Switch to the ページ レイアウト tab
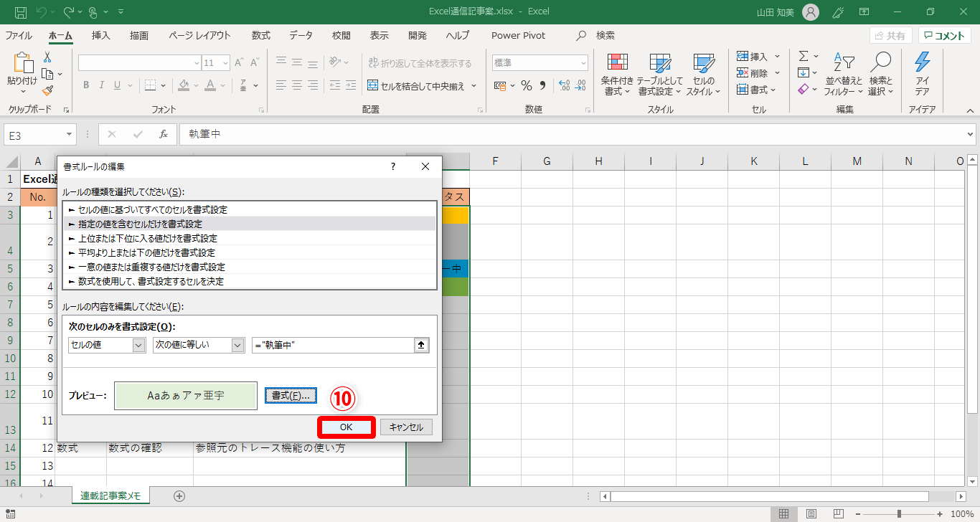980x522 pixels. 200,35
